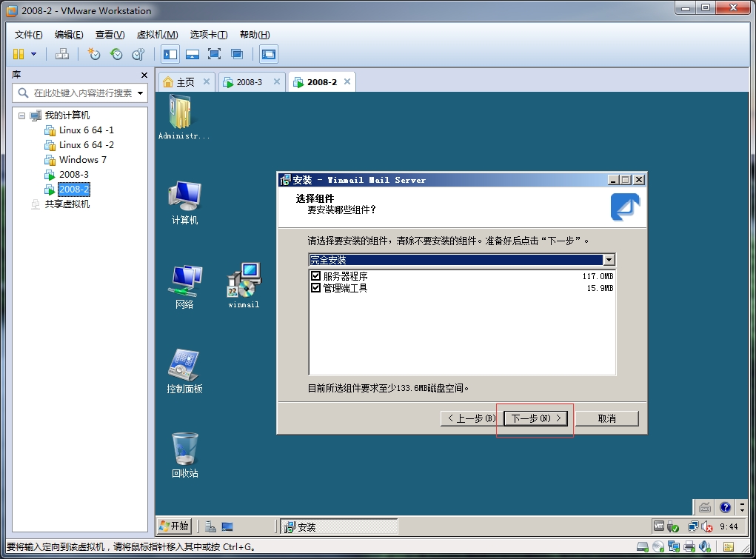Click the network adapter device status icon
756x559 pixels.
[x=674, y=547]
